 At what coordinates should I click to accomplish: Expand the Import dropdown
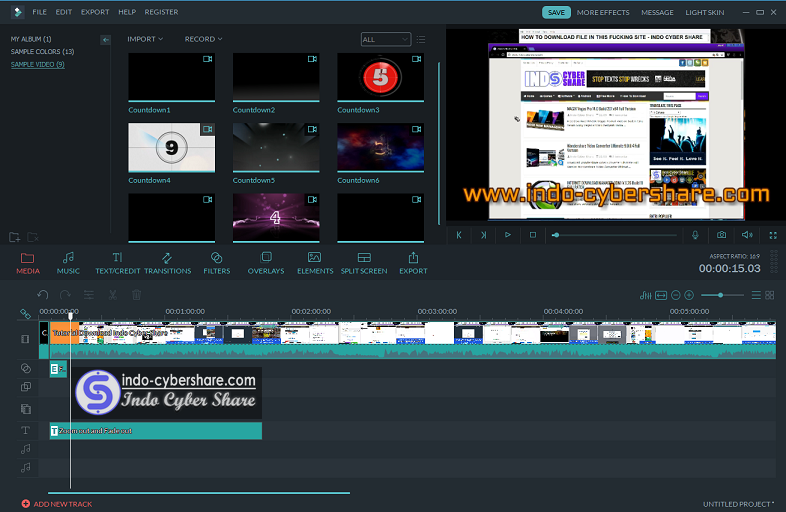[145, 39]
